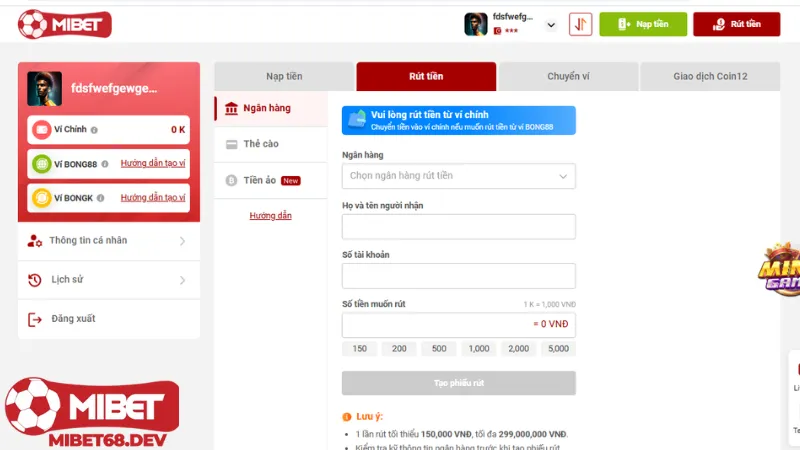Click the Số tài khoản input field
The height and width of the screenshot is (450, 800).
coord(458,276)
